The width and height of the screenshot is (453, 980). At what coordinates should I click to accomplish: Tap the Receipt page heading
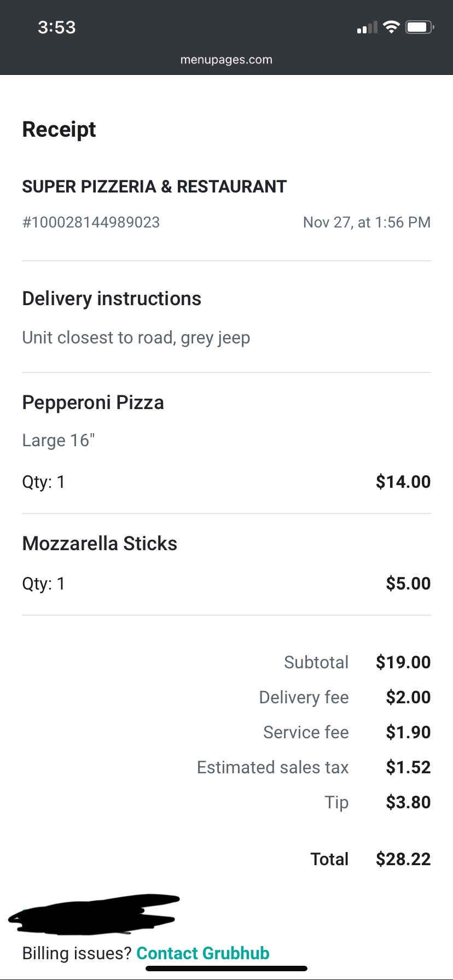pyautogui.click(x=59, y=130)
